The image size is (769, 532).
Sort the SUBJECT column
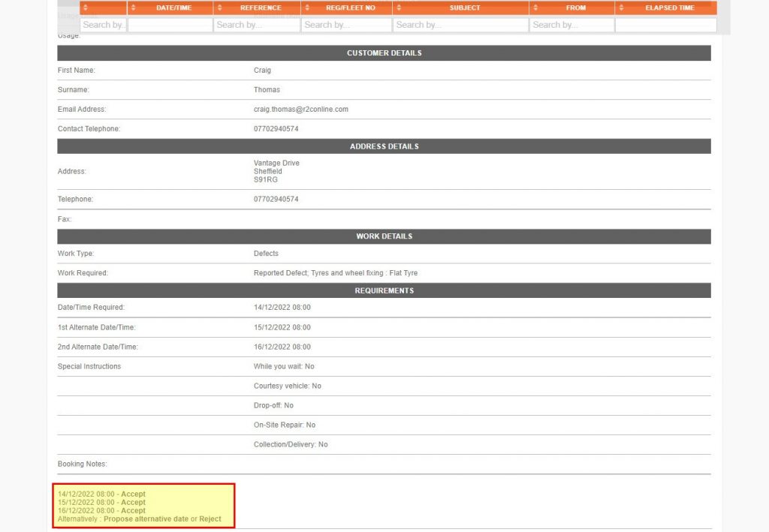click(400, 8)
